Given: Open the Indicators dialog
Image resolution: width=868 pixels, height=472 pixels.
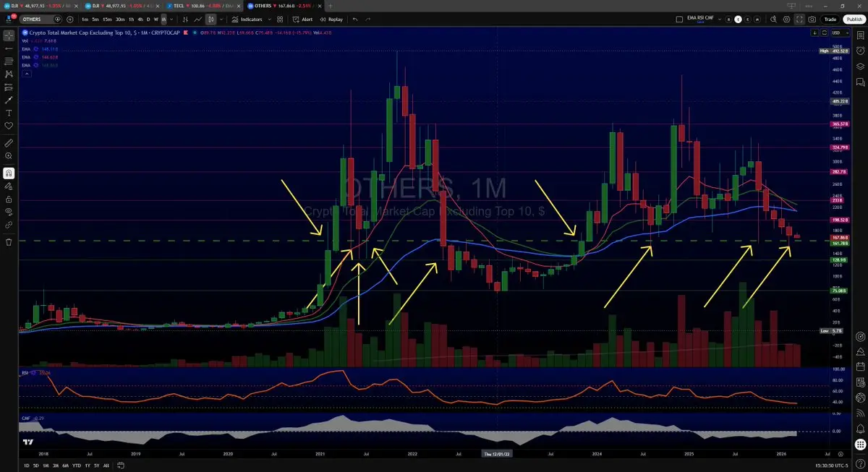Looking at the screenshot, I should pos(247,20).
